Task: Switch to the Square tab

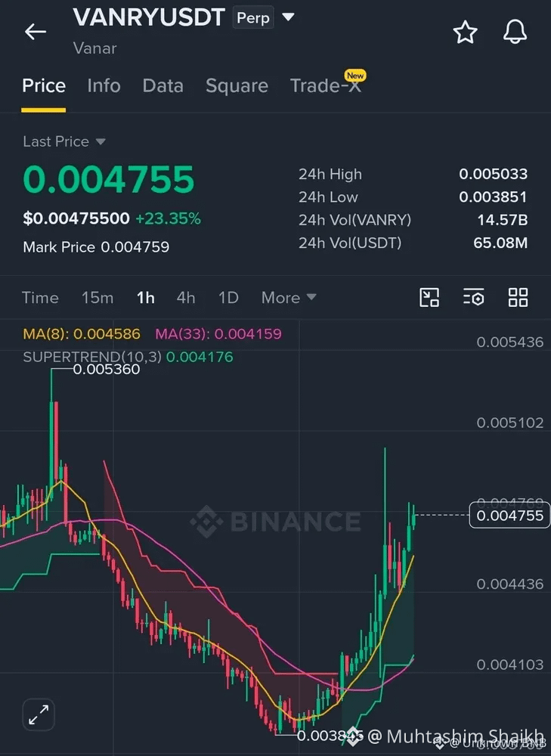Action: coord(237,86)
